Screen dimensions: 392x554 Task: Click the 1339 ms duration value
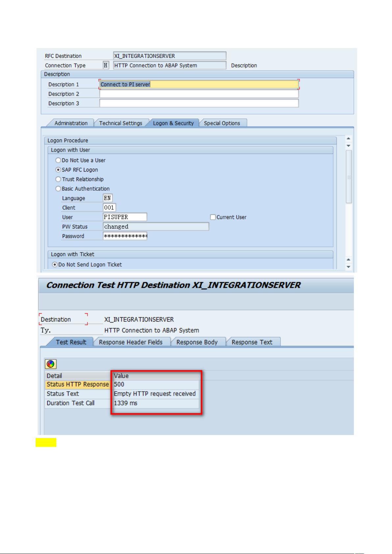click(155, 403)
